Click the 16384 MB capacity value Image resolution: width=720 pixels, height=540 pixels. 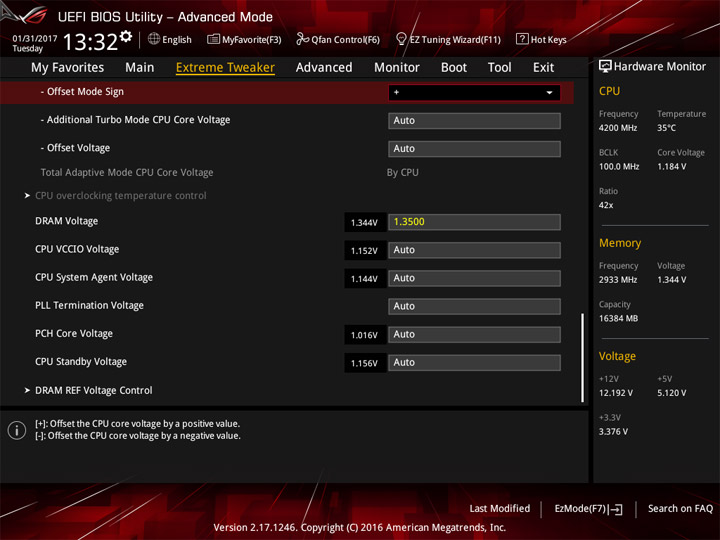619,318
